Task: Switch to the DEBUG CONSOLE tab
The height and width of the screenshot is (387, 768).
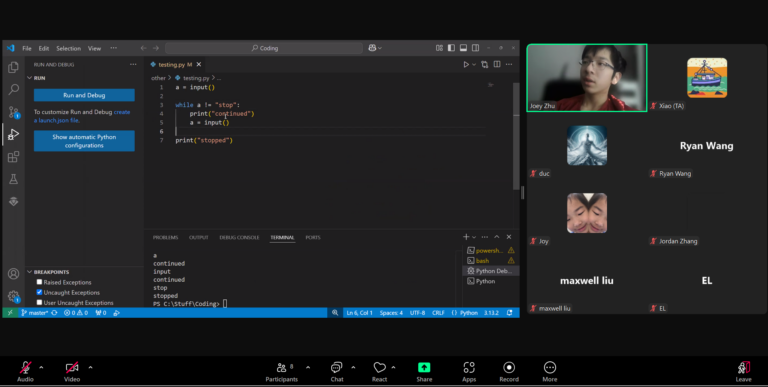Action: click(239, 238)
